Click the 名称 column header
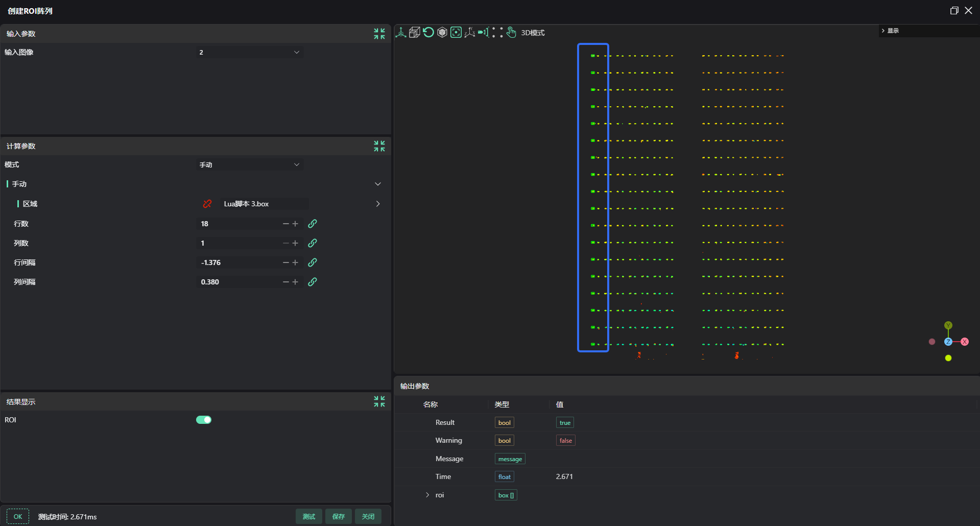980x526 pixels. 431,404
